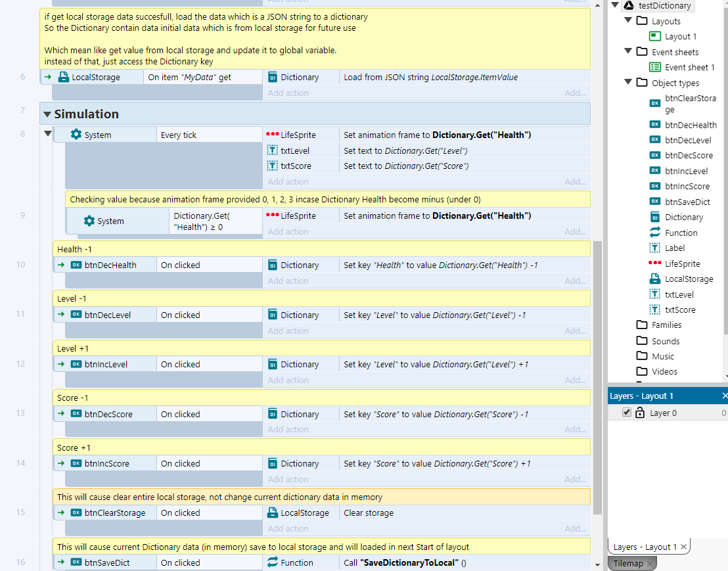Click the LocalStorage icon in event 6
The image size is (728, 571).
click(63, 77)
